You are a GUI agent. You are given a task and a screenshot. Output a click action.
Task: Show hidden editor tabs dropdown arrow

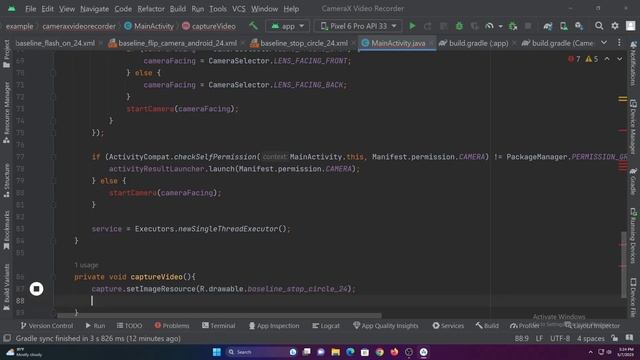(604, 43)
